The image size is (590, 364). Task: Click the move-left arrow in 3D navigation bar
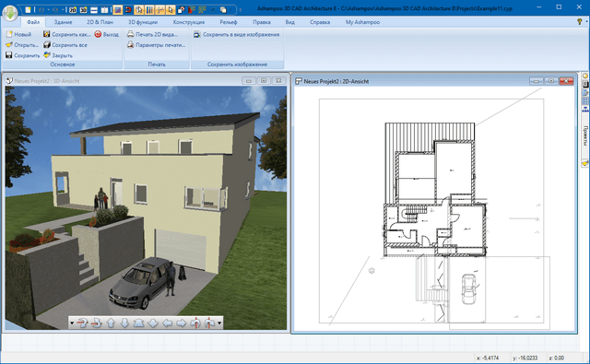click(x=167, y=323)
